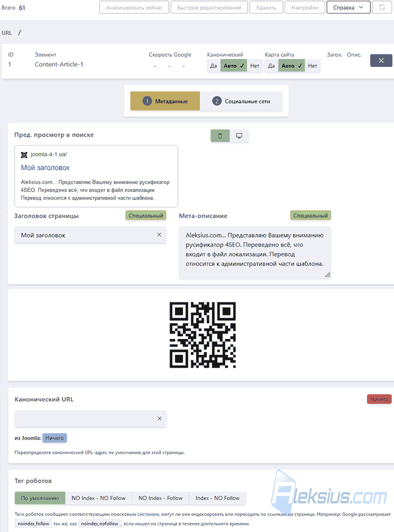Select NO Index - NO Follow robots option
Screen dimensions: 394x532
(98, 498)
